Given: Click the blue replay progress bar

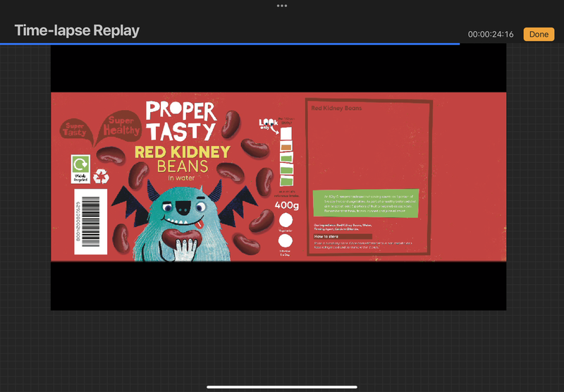Looking at the screenshot, I should 229,44.
